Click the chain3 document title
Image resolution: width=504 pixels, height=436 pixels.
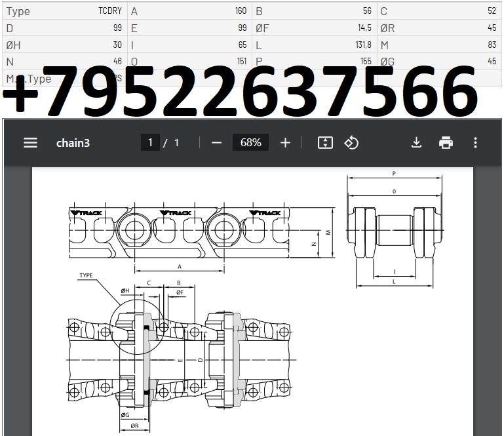(x=73, y=142)
